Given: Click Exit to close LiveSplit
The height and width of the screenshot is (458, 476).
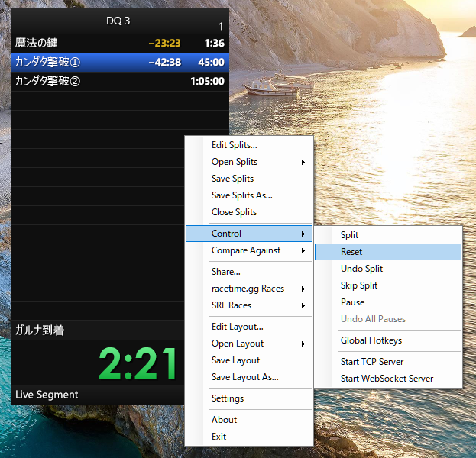Looking at the screenshot, I should (x=219, y=437).
